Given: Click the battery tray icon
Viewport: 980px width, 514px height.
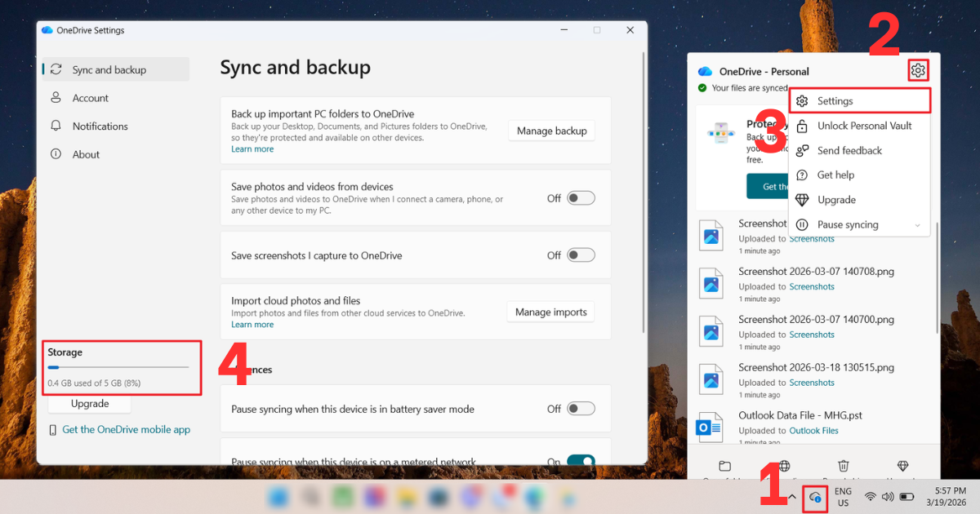Looking at the screenshot, I should (x=906, y=496).
